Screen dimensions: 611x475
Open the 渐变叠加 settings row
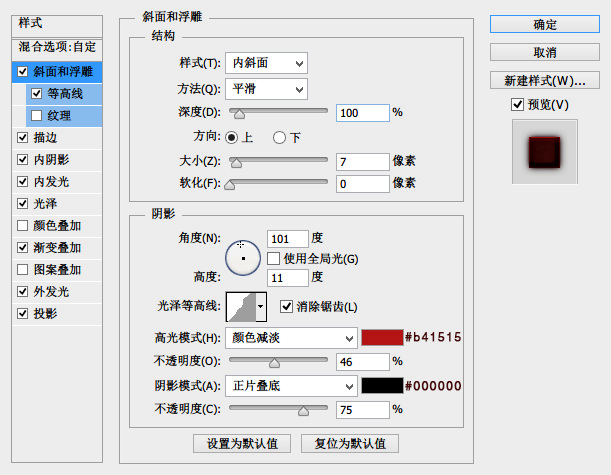coord(57,247)
